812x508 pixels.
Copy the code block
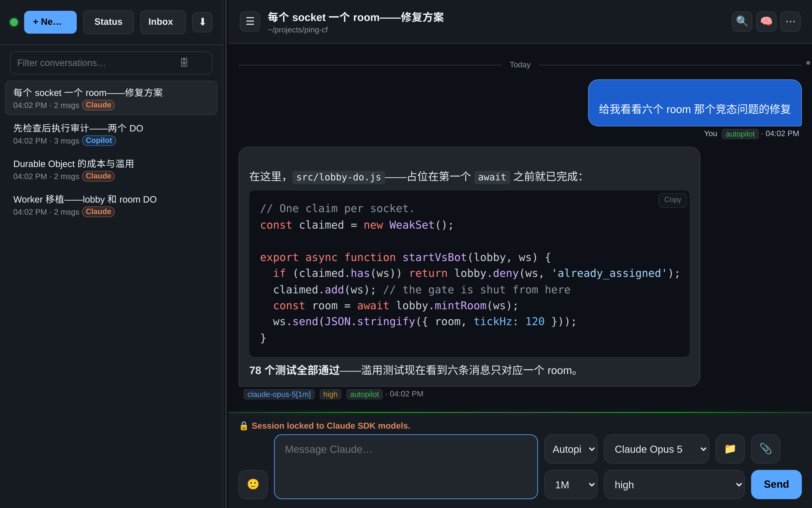pyautogui.click(x=672, y=200)
